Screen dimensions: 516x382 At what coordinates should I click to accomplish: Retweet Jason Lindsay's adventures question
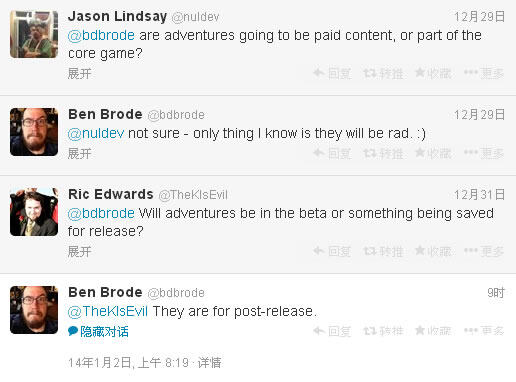383,73
